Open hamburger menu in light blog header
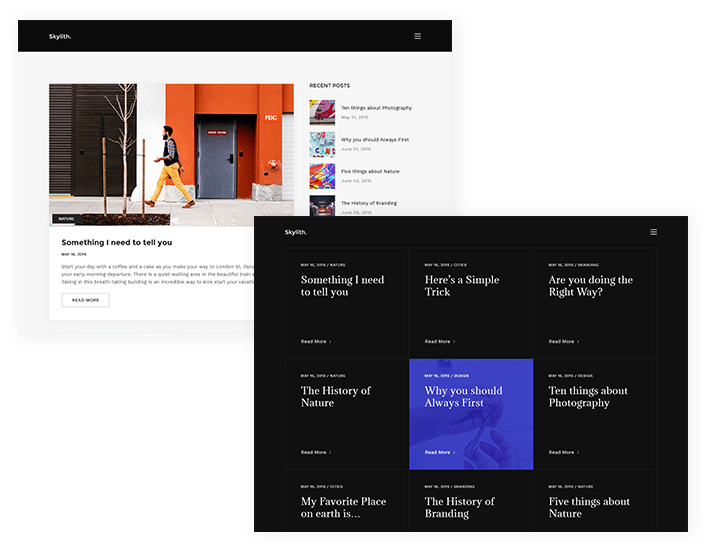Viewport: 709px width, 552px height. click(x=417, y=36)
